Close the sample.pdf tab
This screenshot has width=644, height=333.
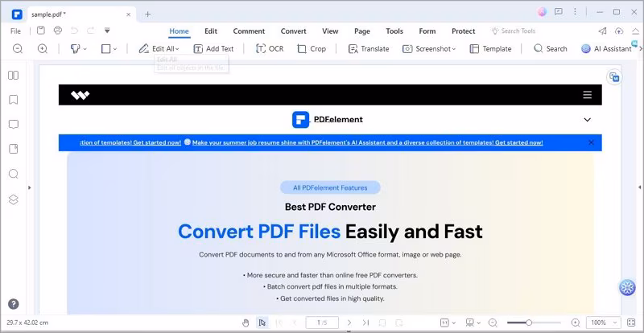point(128,14)
